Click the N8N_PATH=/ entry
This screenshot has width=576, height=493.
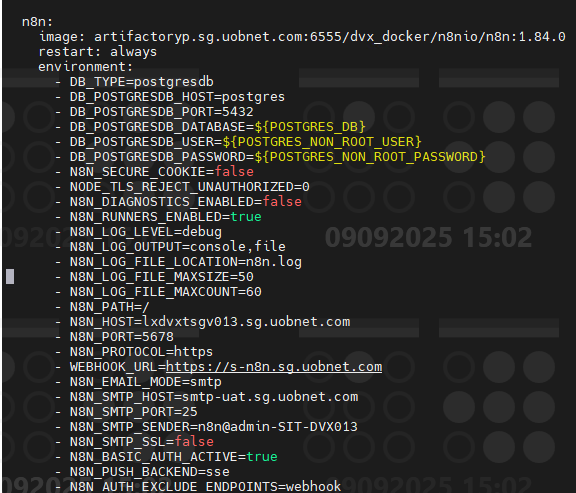tap(109, 307)
